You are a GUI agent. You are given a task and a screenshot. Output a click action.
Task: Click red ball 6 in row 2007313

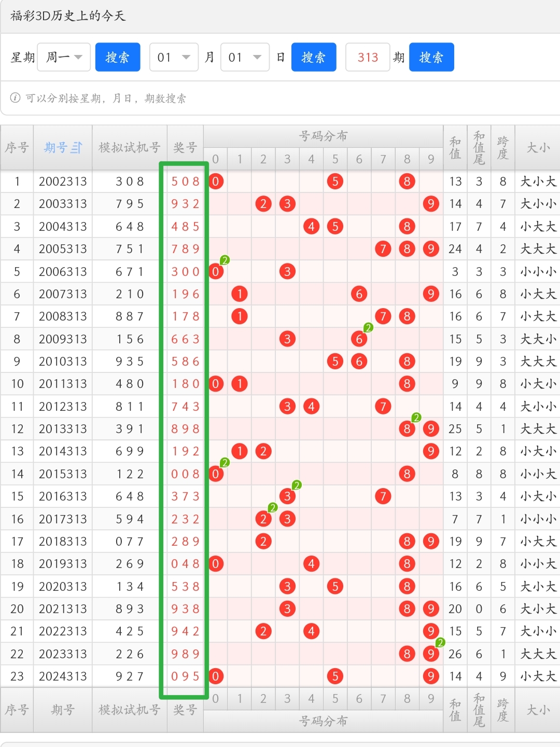pos(359,294)
